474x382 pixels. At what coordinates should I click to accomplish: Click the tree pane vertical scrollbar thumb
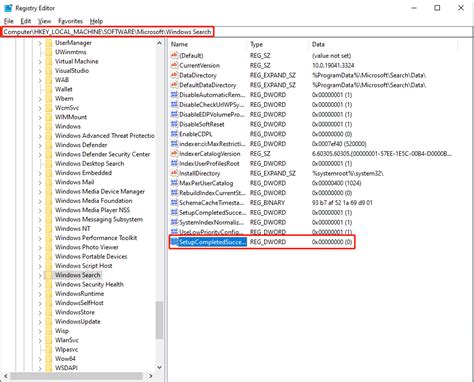tap(159, 320)
